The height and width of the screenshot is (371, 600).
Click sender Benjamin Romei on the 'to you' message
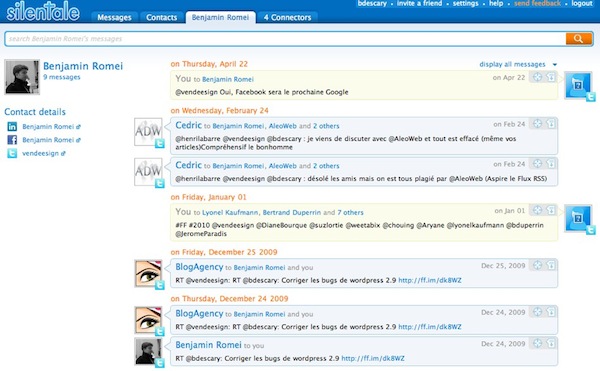click(208, 345)
